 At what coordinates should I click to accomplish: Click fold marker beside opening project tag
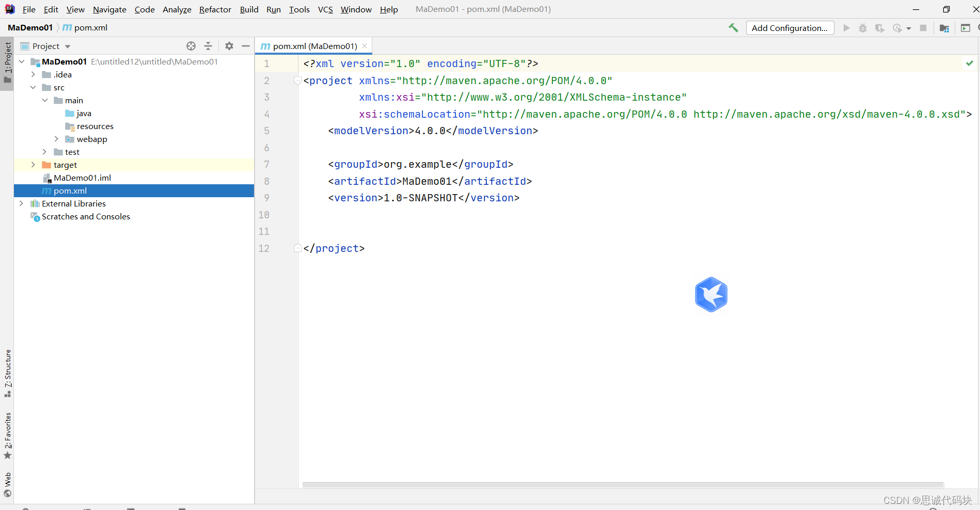tap(298, 81)
